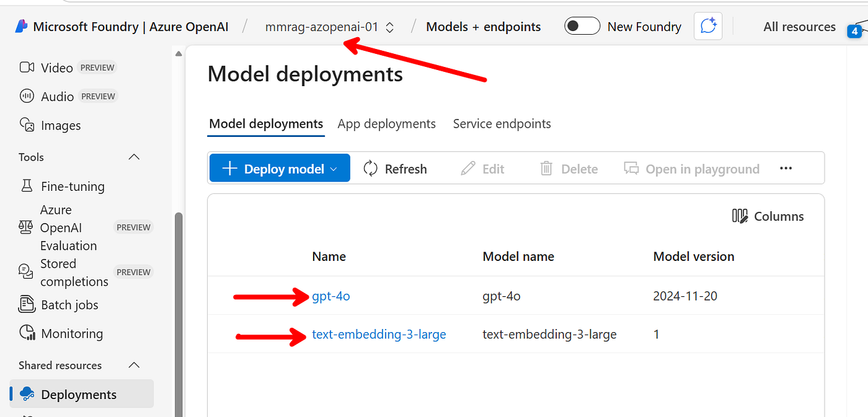Open Video in the sidebar menu

(x=57, y=68)
